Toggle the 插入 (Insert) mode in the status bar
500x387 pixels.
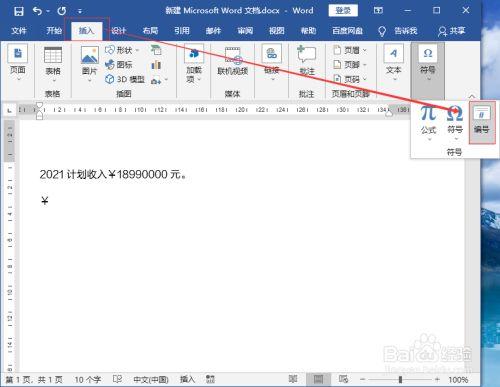tap(187, 379)
